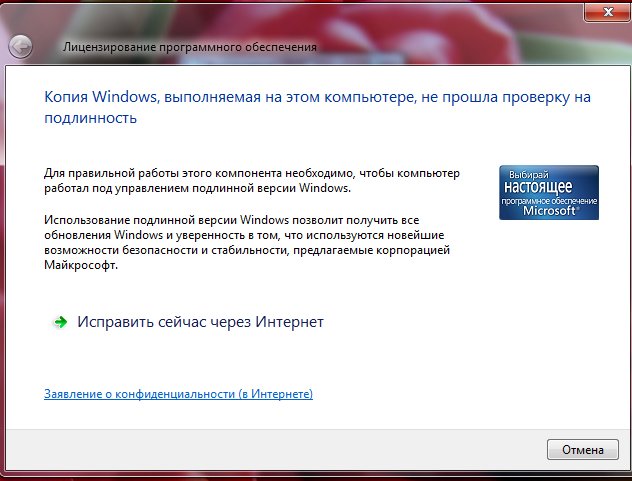
Task: Click paragraph starting Для правильной работы
Action: (x=252, y=180)
